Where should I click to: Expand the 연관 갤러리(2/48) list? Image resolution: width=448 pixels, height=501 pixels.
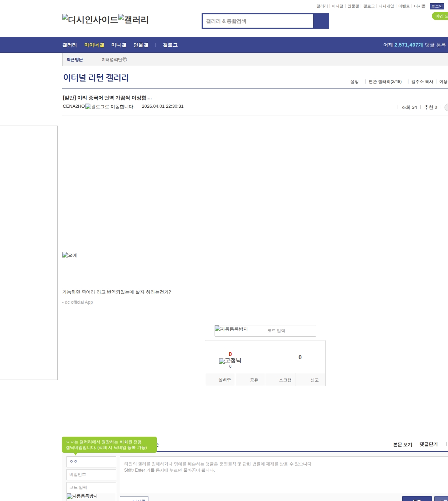tap(385, 82)
